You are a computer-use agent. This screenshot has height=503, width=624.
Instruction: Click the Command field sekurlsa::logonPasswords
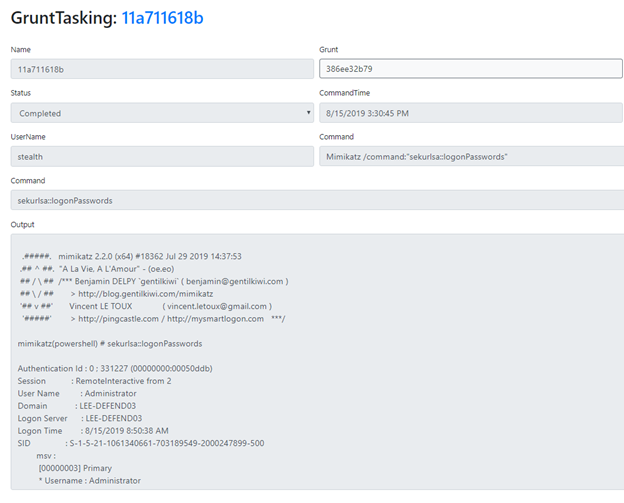click(317, 200)
